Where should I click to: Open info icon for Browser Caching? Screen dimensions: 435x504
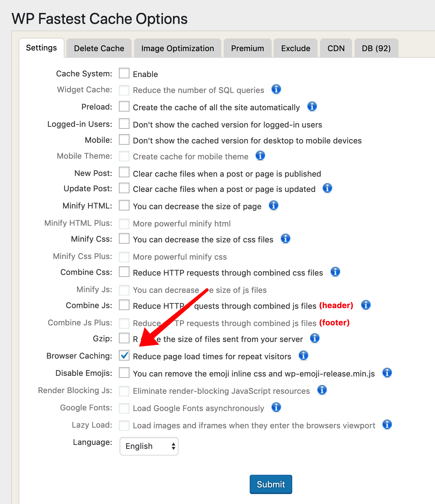[304, 355]
